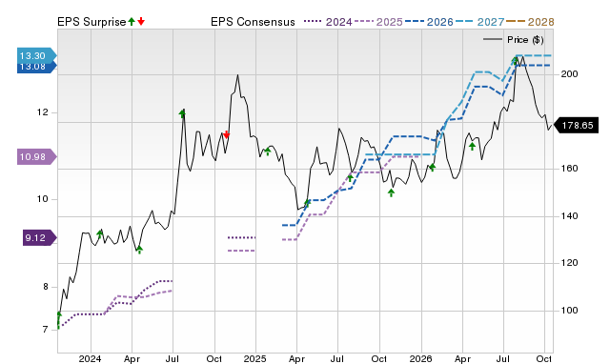Click the green surprise arrow near April 2025 price low
This screenshot has width=610, height=364.
click(x=307, y=203)
